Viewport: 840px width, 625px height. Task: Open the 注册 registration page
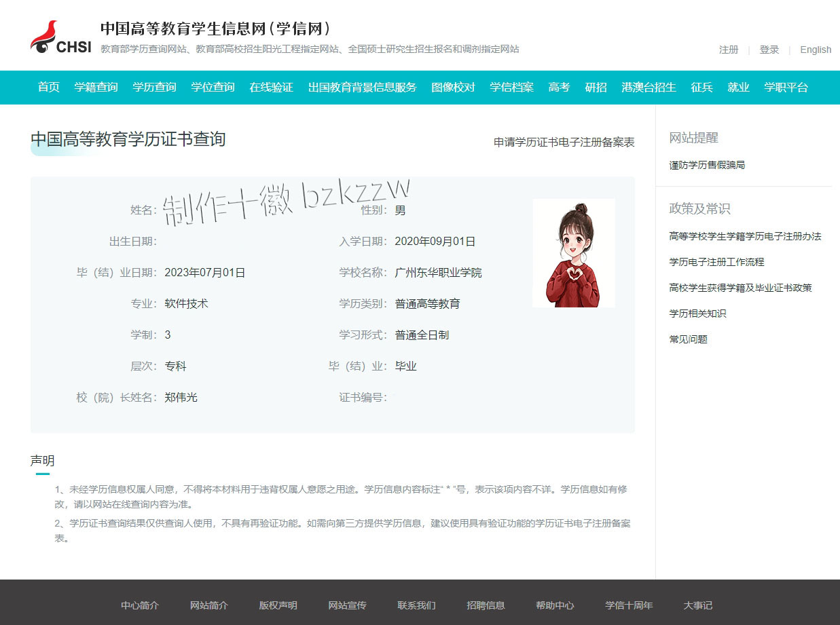728,50
